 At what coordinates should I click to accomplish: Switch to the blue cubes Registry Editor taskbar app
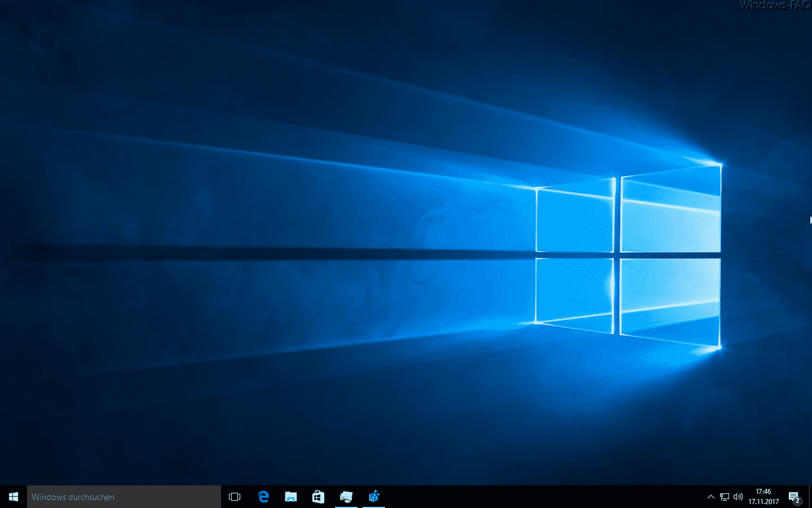click(x=374, y=497)
